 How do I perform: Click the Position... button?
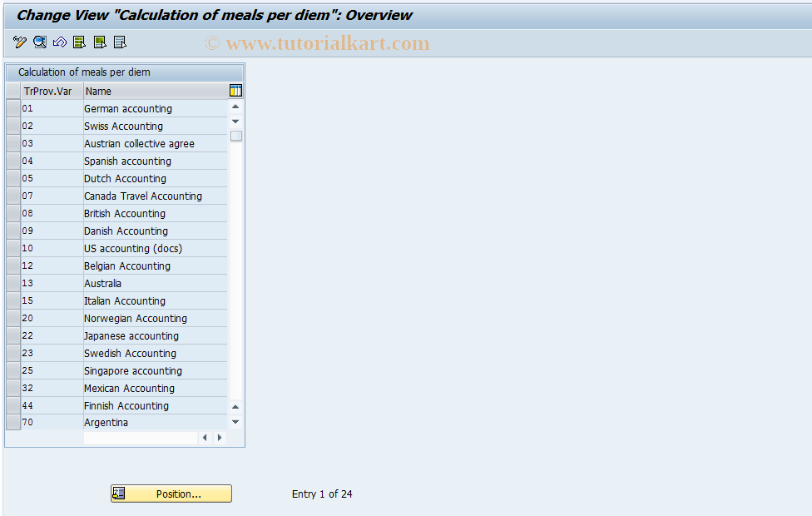(171, 494)
